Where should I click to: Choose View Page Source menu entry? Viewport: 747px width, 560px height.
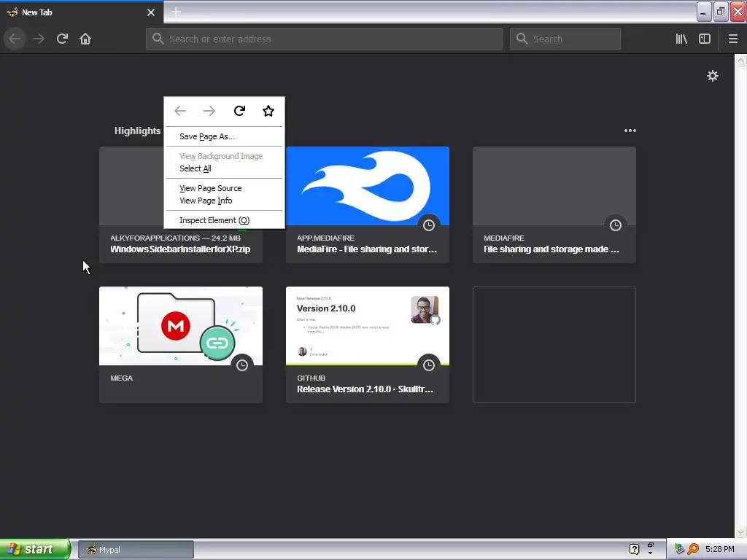pyautogui.click(x=225, y=188)
